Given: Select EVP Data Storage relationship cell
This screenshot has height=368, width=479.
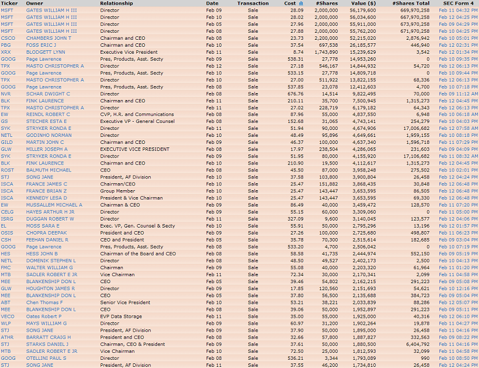Looking at the screenshot, I should (x=121, y=316).
